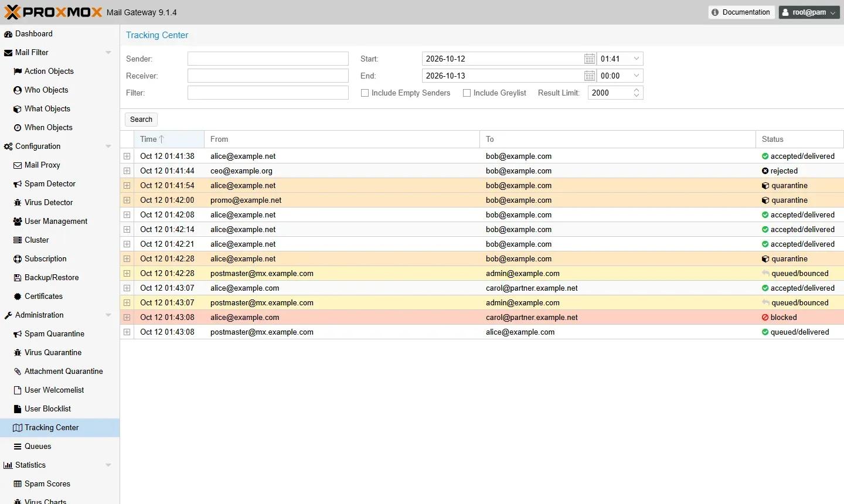Focus the Filter input field
Viewport: 844px width, 504px height.
coord(268,93)
